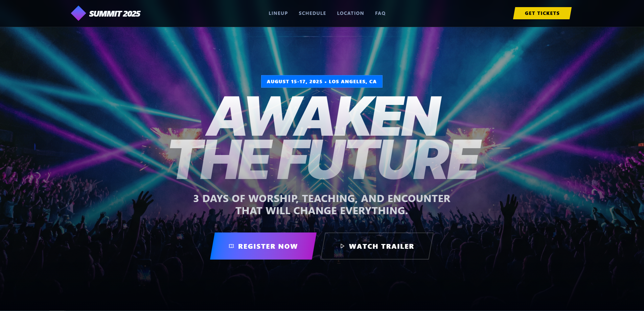
Task: Click the ticket icon in Register Now
Action: [x=231, y=246]
